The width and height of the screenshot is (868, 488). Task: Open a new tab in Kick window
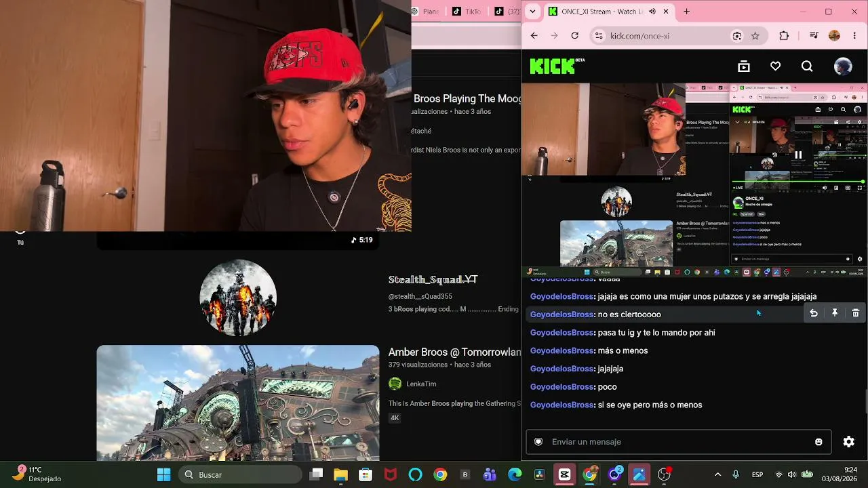(686, 12)
